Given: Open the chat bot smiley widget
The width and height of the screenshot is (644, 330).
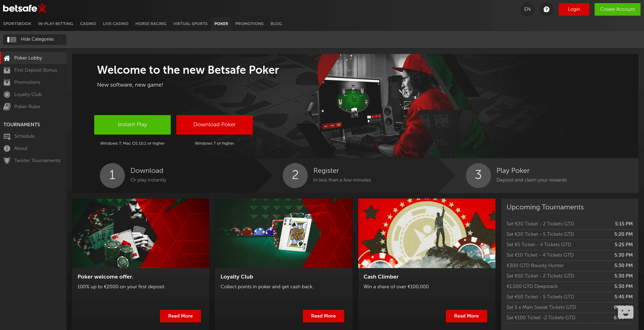Looking at the screenshot, I should 626,312.
